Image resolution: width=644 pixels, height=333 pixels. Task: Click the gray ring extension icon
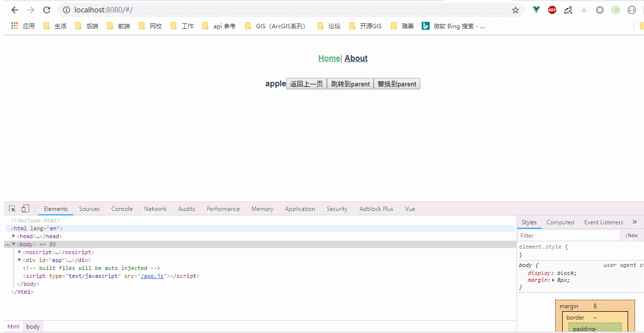600,10
